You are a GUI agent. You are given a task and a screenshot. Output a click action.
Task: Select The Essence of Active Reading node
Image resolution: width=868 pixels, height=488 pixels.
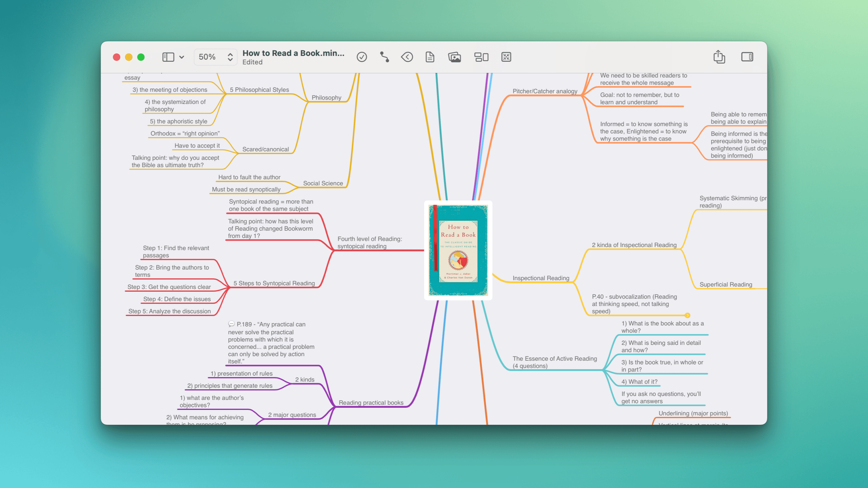pos(554,362)
